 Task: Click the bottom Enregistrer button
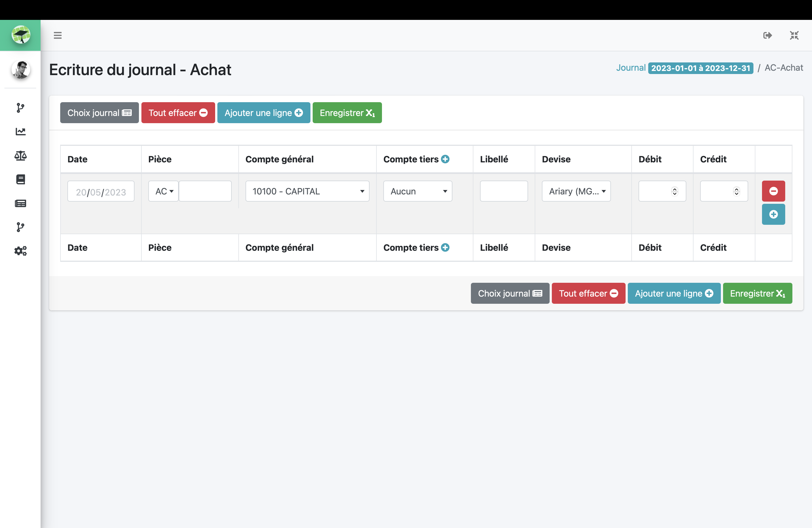[x=757, y=293]
